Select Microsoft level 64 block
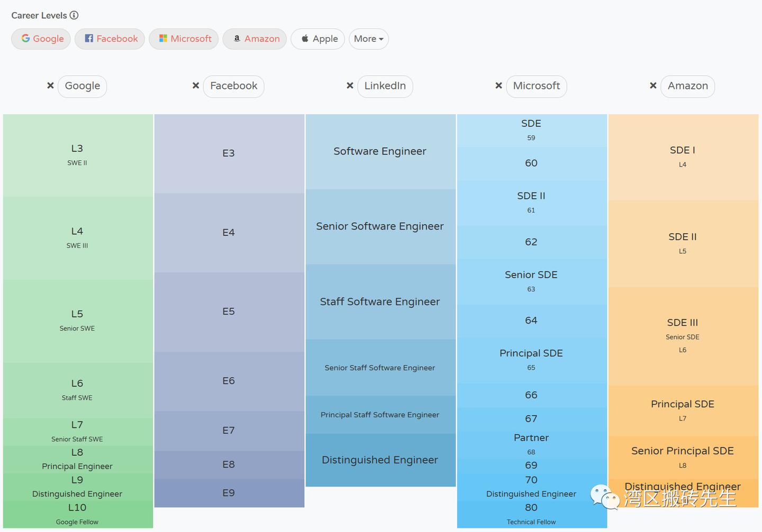 click(532, 321)
